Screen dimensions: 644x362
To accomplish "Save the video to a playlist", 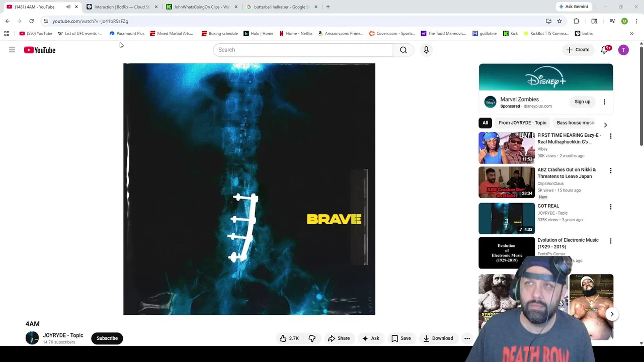I will (401, 338).
